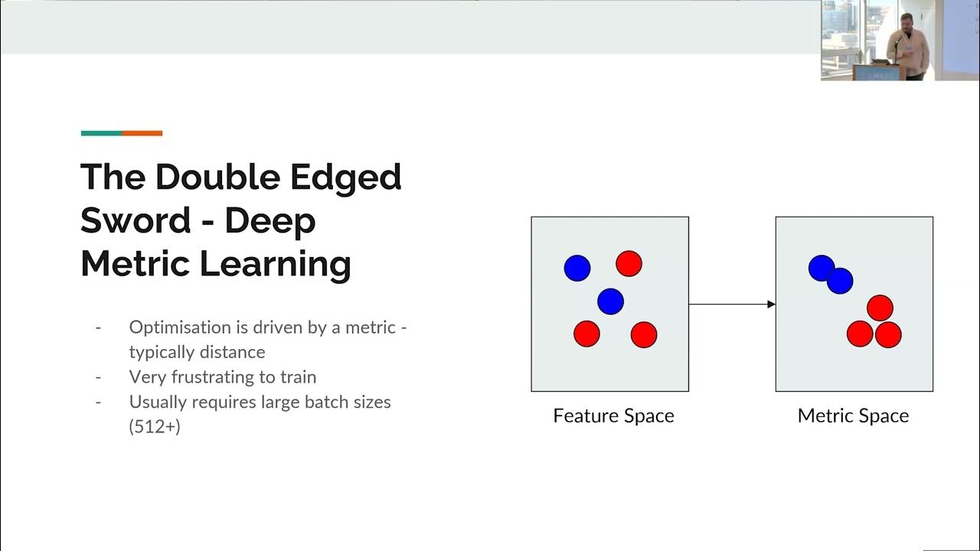Click the 'Feature Space' label
The height and width of the screenshot is (551, 980).
[613, 416]
